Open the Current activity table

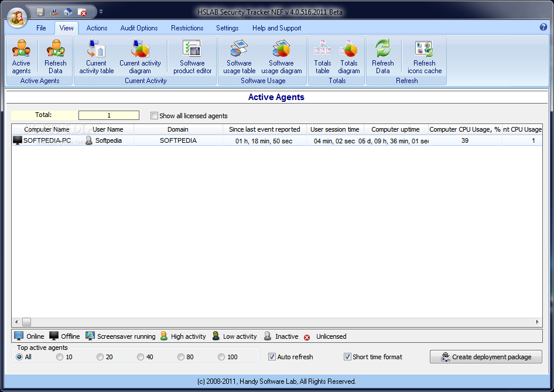96,56
